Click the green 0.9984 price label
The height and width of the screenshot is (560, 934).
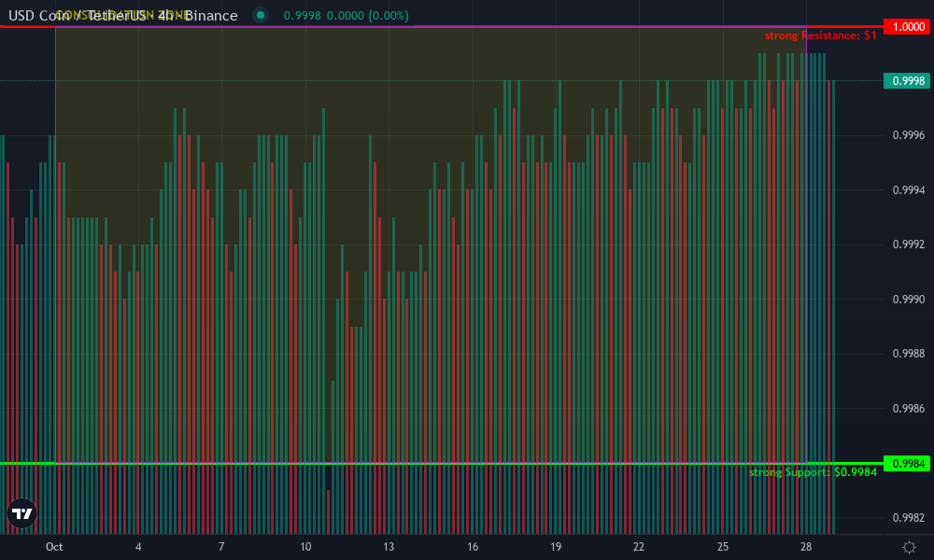tap(908, 463)
